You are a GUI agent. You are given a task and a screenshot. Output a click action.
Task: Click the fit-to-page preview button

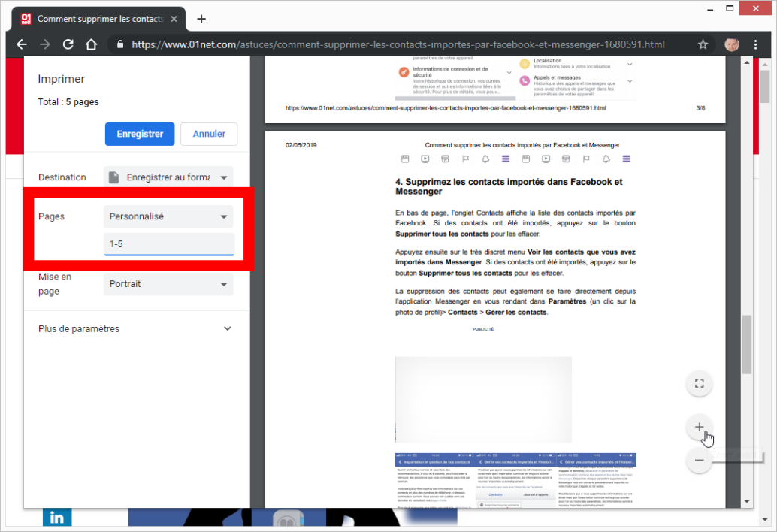click(x=699, y=383)
